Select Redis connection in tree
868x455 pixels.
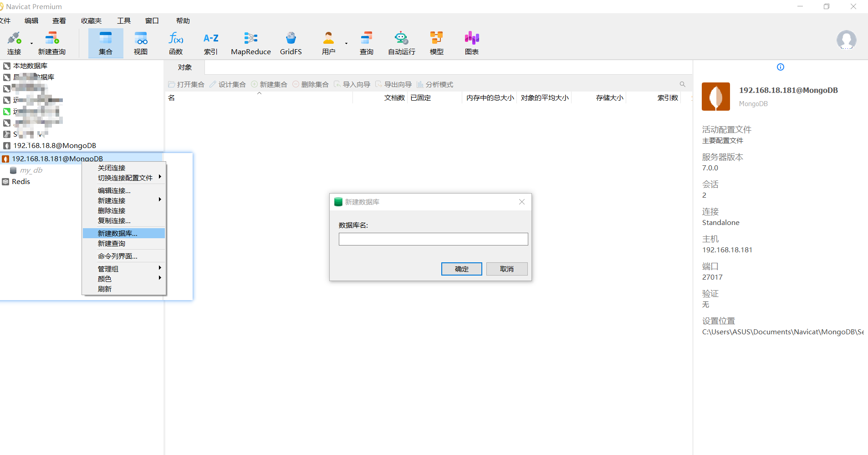pyautogui.click(x=21, y=182)
